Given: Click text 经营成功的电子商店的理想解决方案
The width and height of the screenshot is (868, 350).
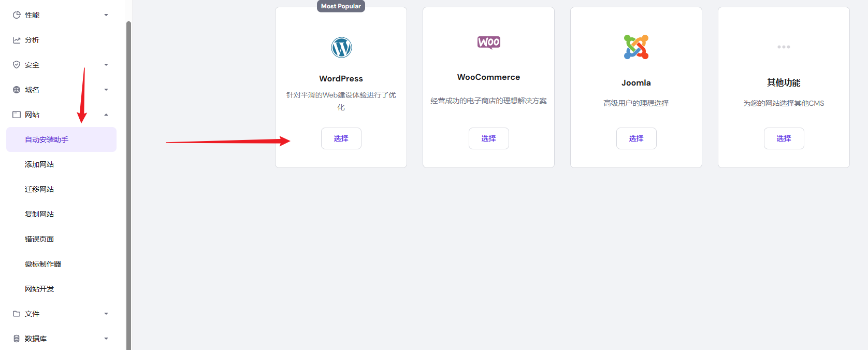Looking at the screenshot, I should click(489, 101).
